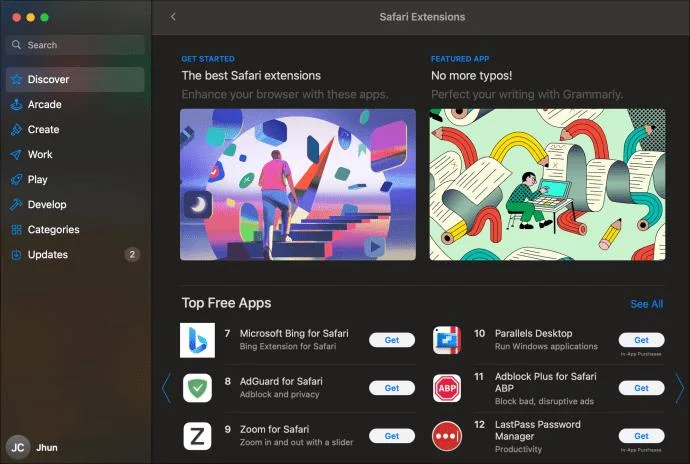Screen dimensions: 690x464
Task: Show next apps with right arrow
Action: [x=680, y=388]
